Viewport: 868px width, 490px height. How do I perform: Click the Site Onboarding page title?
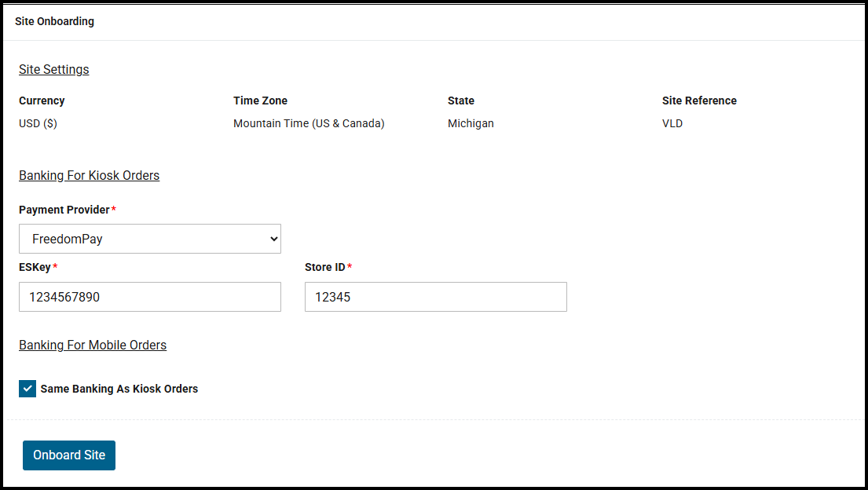[x=54, y=21]
